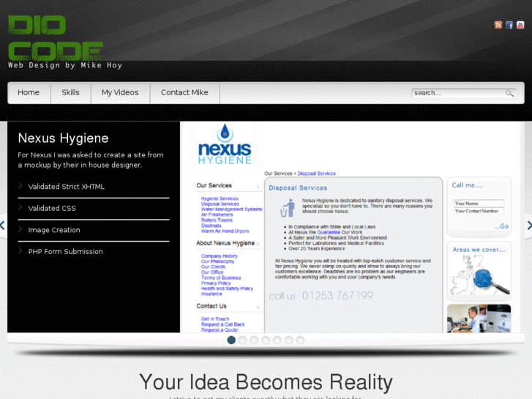Open the Hygiene Services link
This screenshot has width=532, height=399.
coord(220,198)
